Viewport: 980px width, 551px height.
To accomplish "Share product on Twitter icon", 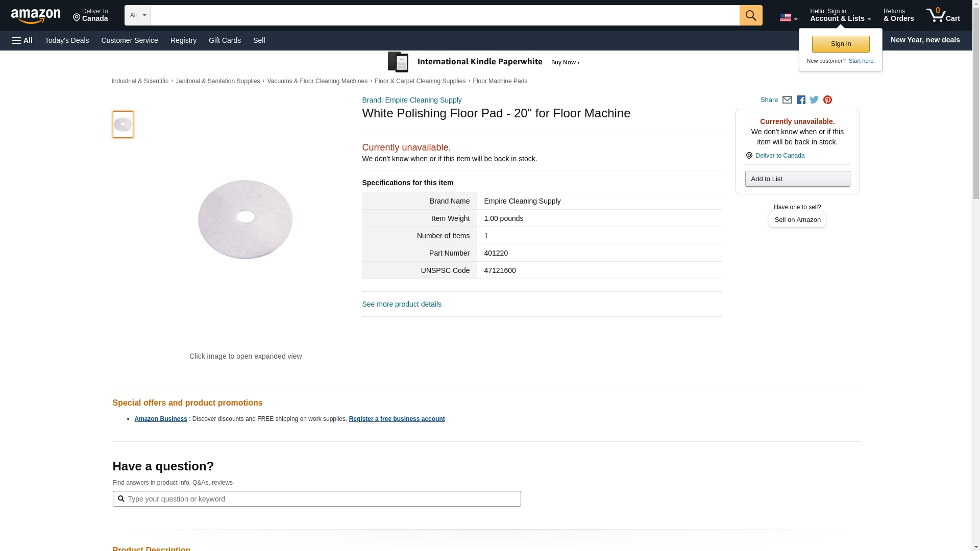I will pos(814,100).
